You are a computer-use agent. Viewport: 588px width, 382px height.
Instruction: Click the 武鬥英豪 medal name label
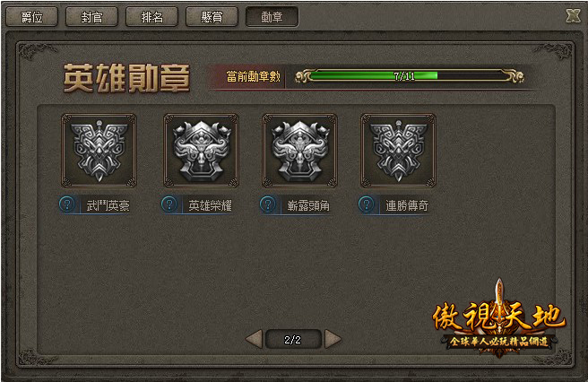(108, 205)
